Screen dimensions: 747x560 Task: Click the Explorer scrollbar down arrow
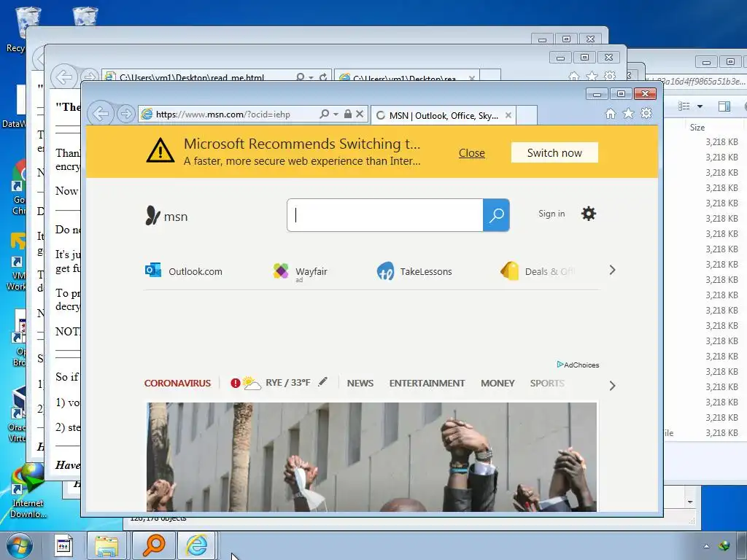[x=690, y=502]
